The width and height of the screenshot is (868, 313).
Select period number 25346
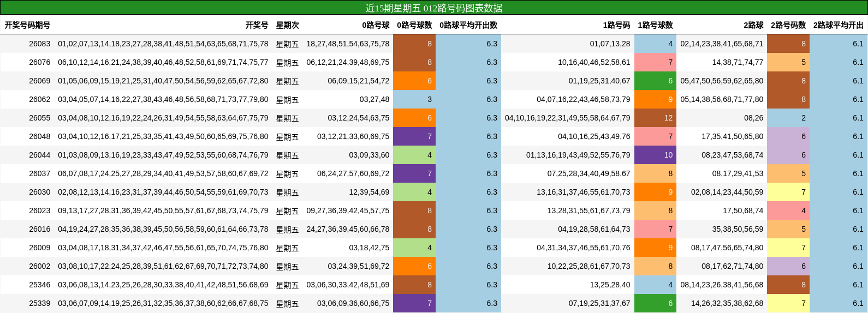pyautogui.click(x=39, y=285)
